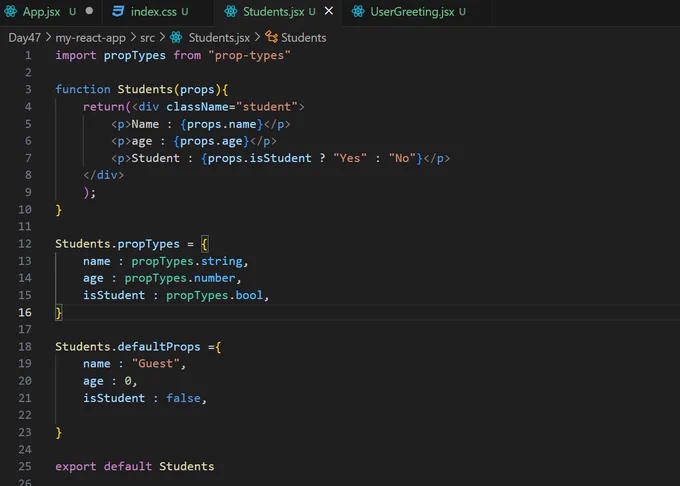Click props.age expression on line 6

tap(211, 141)
